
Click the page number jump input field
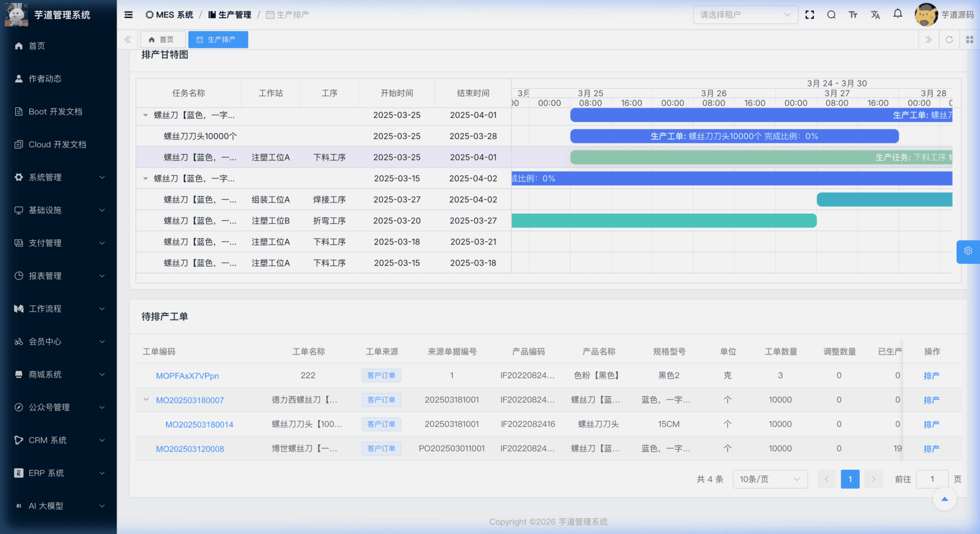click(932, 479)
